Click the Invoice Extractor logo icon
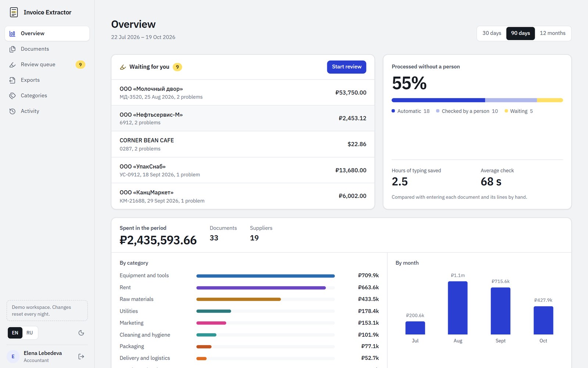The image size is (588, 368). pyautogui.click(x=14, y=12)
